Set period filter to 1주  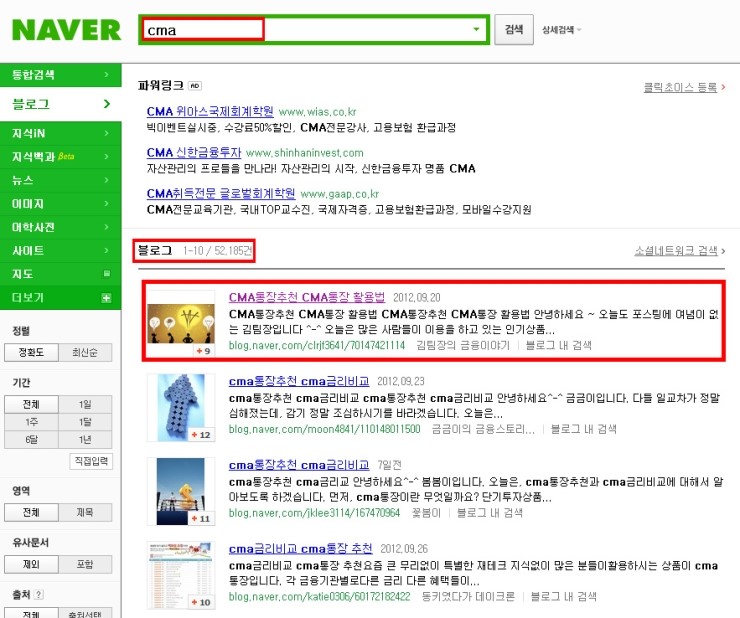31,422
